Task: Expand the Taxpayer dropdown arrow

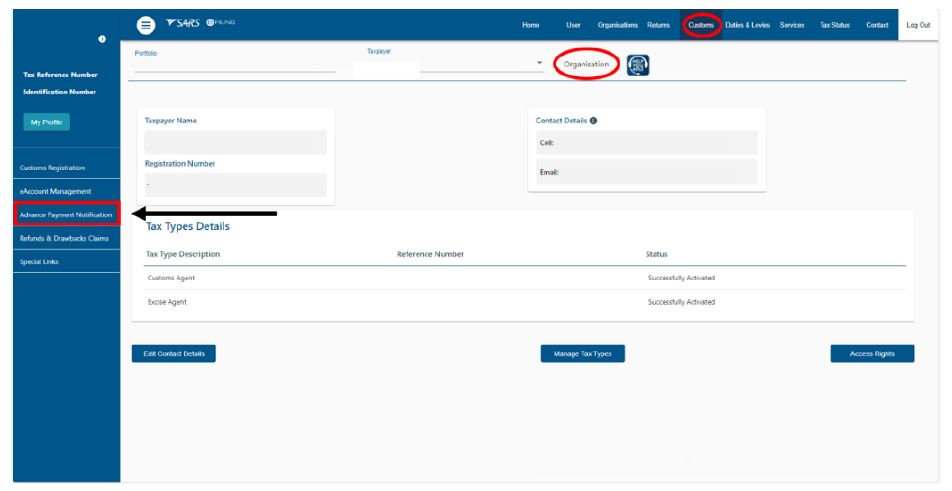Action: pos(539,63)
